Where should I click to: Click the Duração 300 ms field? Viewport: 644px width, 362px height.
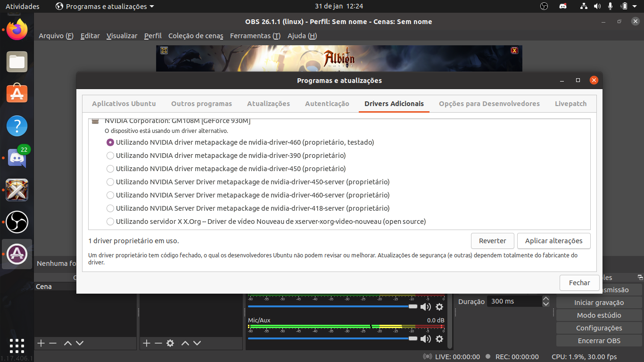[x=515, y=301]
